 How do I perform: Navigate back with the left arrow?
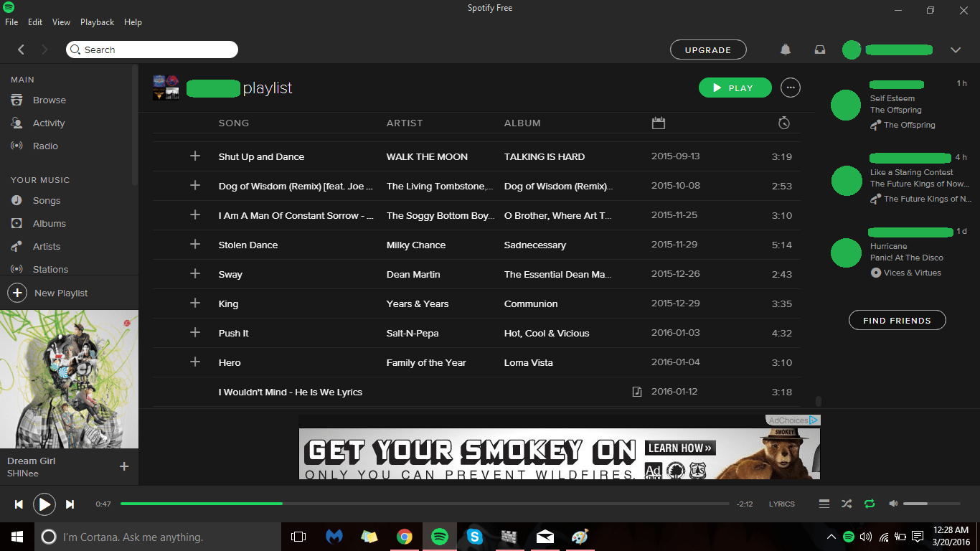pyautogui.click(x=21, y=50)
